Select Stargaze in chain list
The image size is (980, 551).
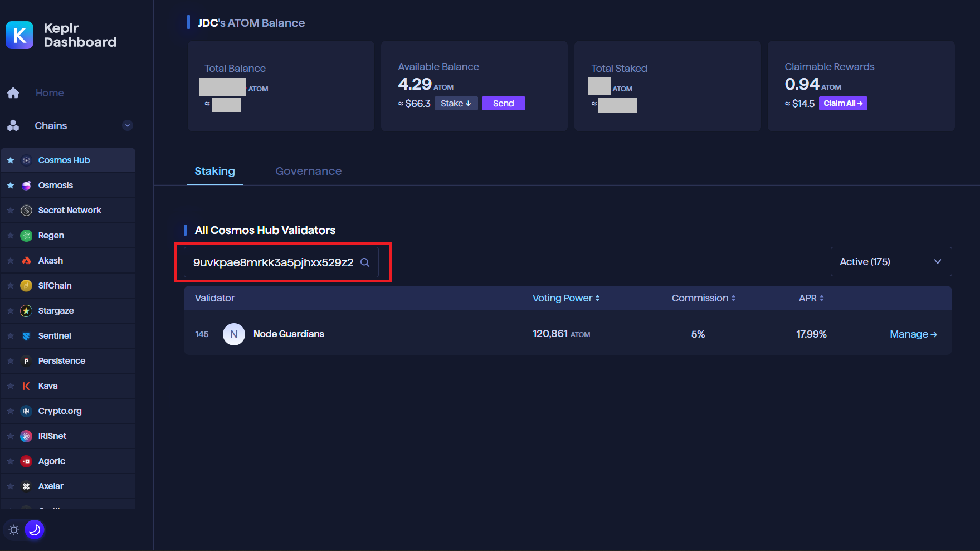pyautogui.click(x=67, y=311)
